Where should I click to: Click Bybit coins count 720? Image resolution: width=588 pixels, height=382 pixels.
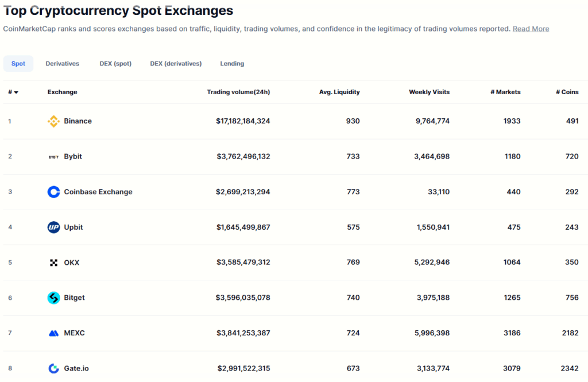(x=572, y=156)
